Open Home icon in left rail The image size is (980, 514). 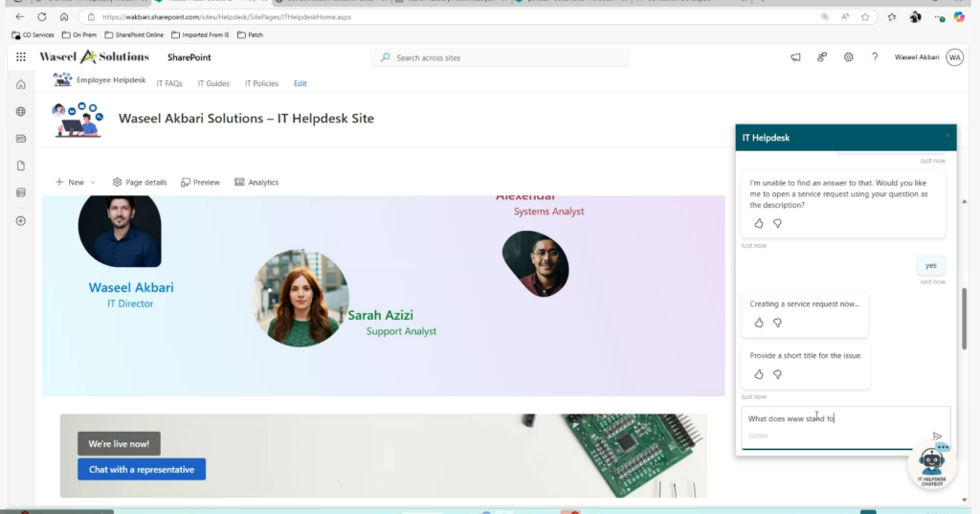pyautogui.click(x=21, y=84)
